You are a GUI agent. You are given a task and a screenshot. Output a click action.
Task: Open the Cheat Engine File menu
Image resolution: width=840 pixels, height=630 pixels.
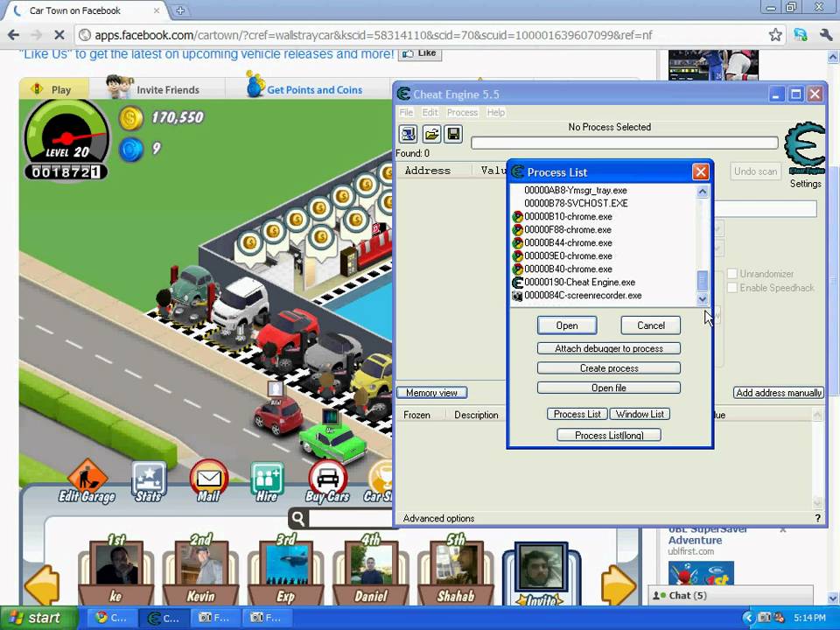click(x=407, y=112)
